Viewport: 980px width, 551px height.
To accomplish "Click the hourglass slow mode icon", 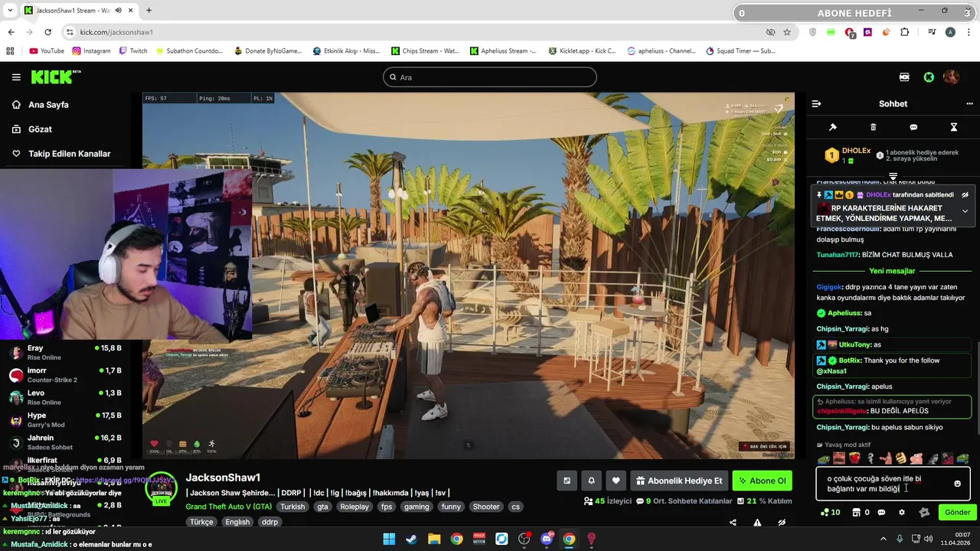I will (x=954, y=127).
